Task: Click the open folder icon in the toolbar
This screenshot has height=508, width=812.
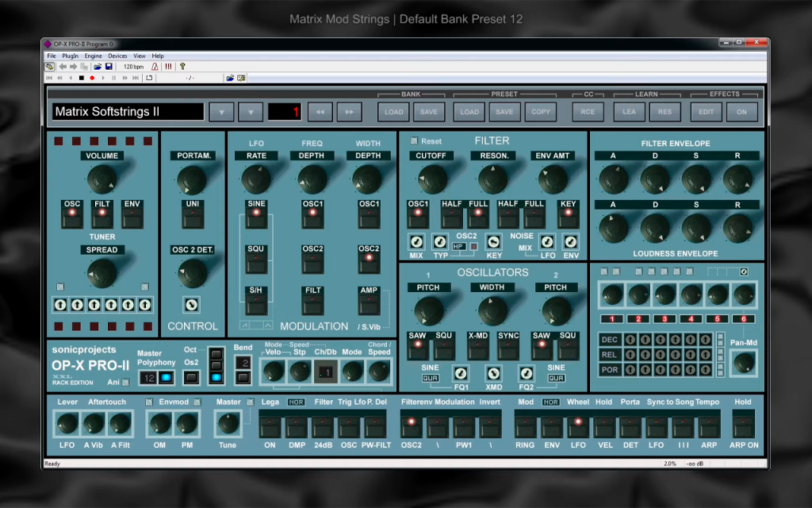Action: (x=98, y=67)
